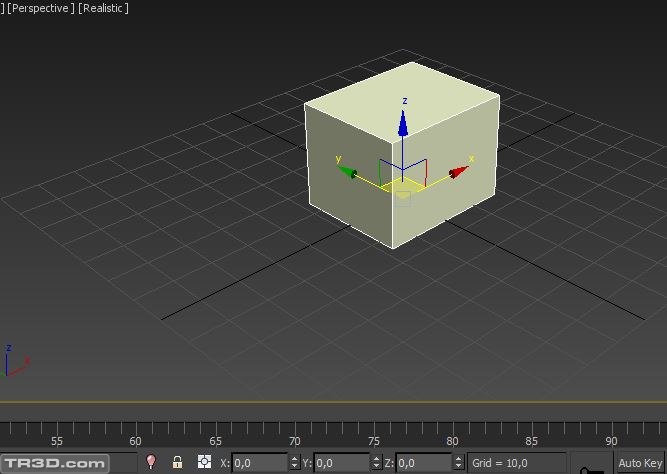Screen dimensions: 667x474
Task: Click the X coordinate input field
Action: click(260, 463)
